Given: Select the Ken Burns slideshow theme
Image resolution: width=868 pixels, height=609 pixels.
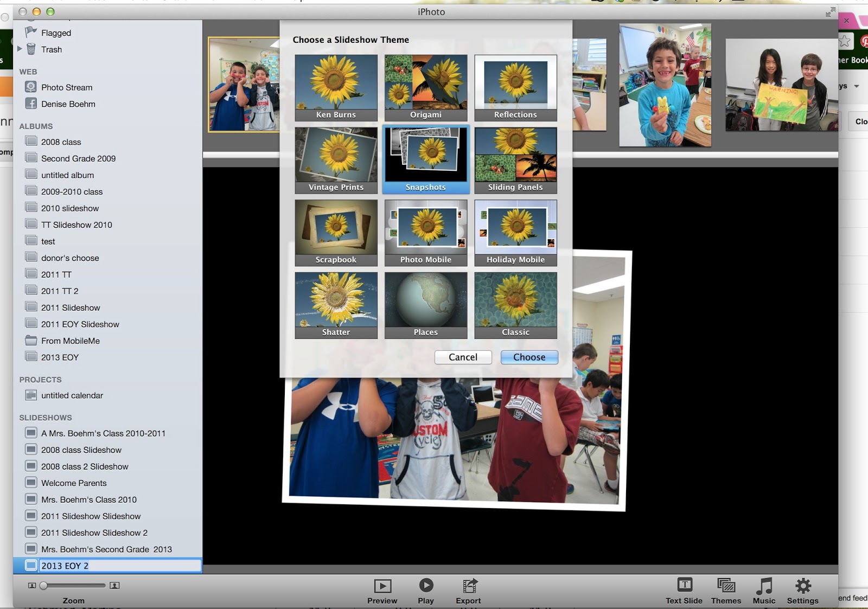Looking at the screenshot, I should [x=336, y=87].
